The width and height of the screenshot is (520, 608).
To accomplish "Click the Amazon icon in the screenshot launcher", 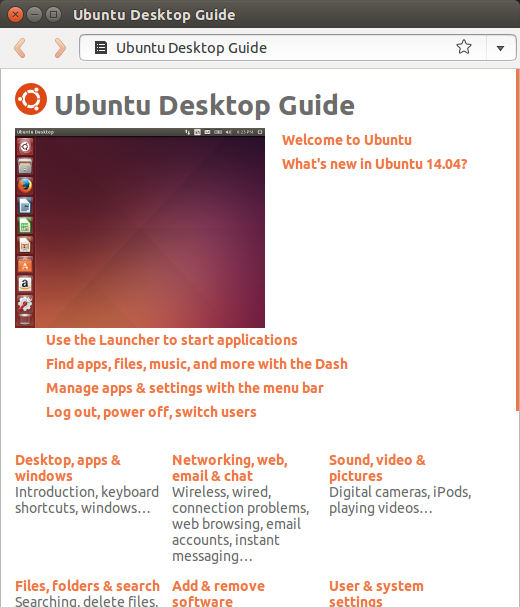I will point(25,284).
